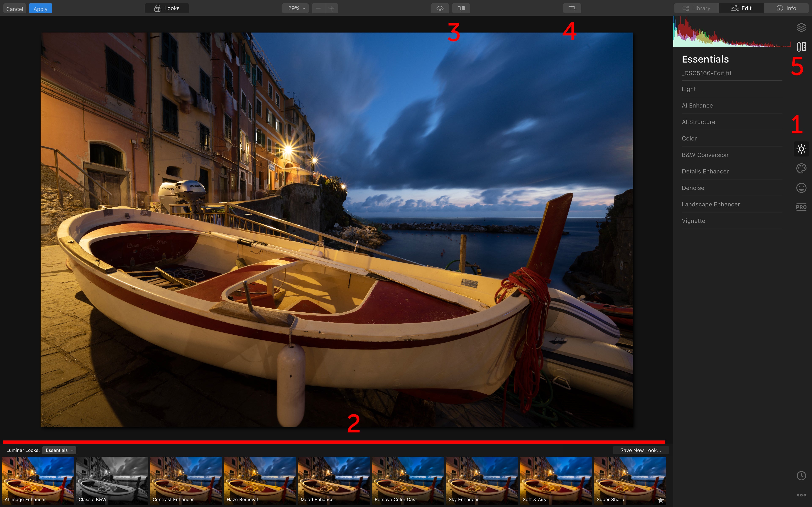Enable the before/after comparison view
This screenshot has width=812, height=507.
(461, 8)
